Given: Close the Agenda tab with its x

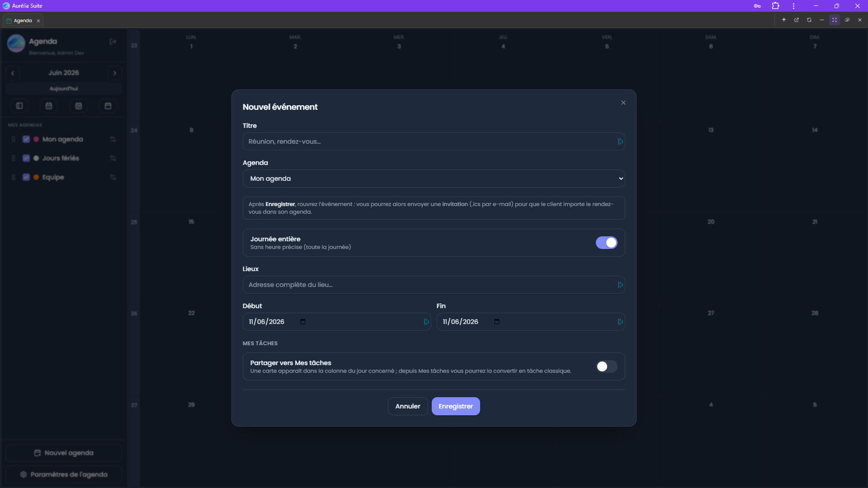Looking at the screenshot, I should coord(38,21).
